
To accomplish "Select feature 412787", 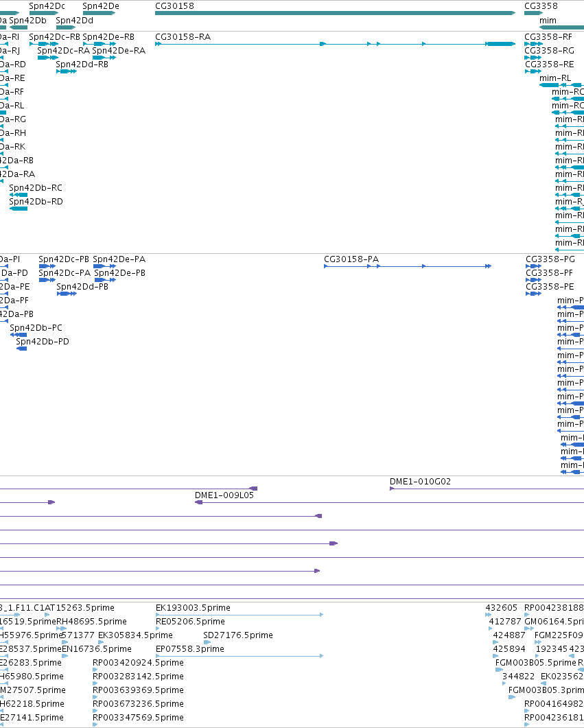I will coord(505,621).
